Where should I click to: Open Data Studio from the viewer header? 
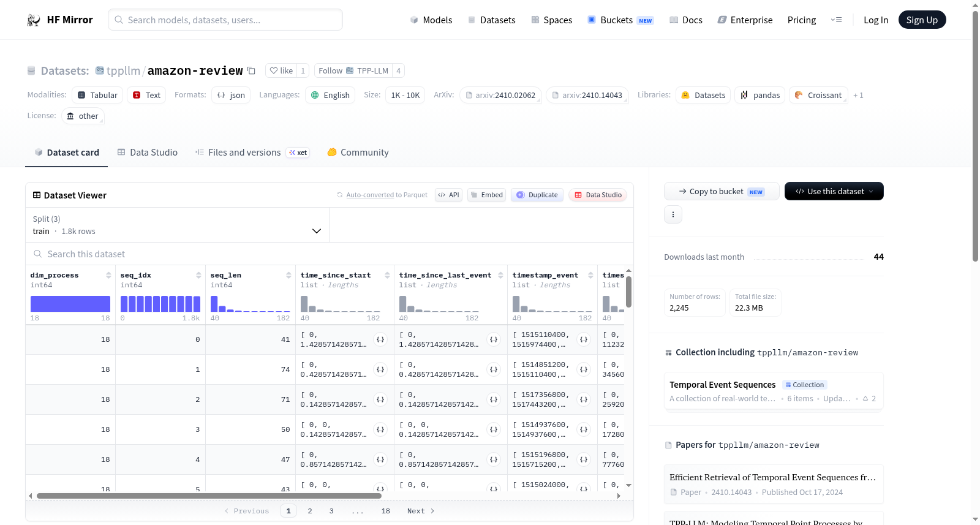(x=598, y=195)
